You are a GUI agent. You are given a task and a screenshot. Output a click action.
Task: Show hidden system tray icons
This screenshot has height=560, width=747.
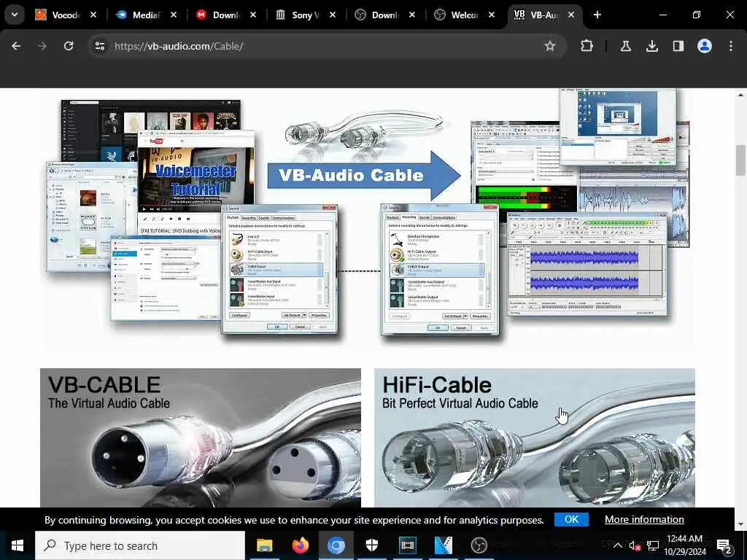tap(617, 545)
